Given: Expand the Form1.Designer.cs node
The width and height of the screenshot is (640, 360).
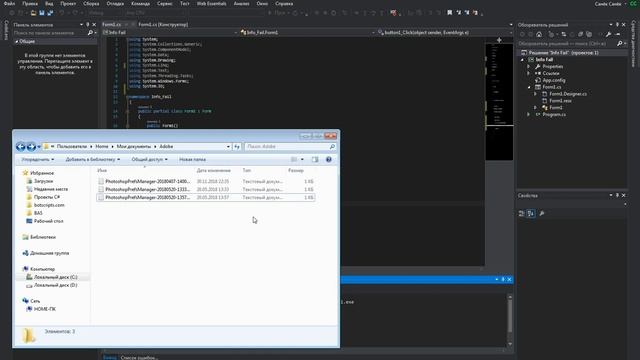Looking at the screenshot, I should click(536, 94).
